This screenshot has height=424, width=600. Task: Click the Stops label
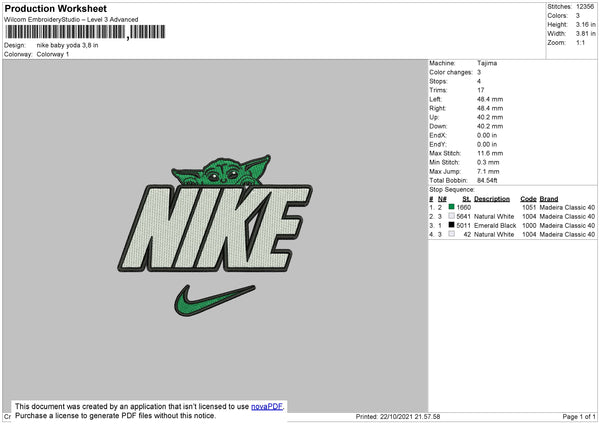pos(438,81)
